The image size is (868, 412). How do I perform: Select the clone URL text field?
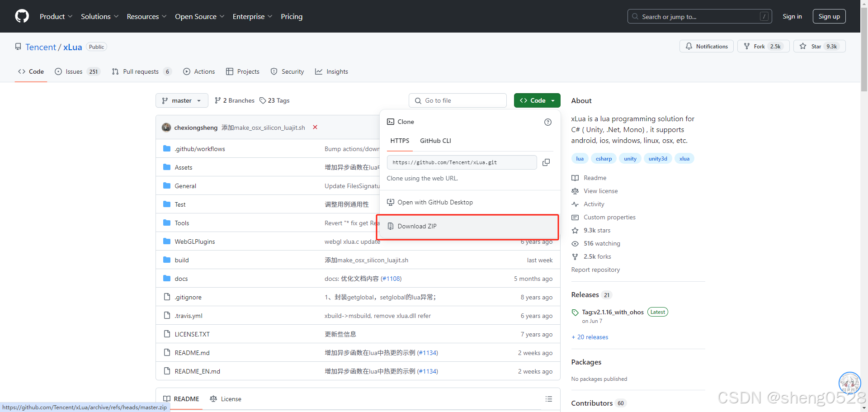click(x=462, y=162)
